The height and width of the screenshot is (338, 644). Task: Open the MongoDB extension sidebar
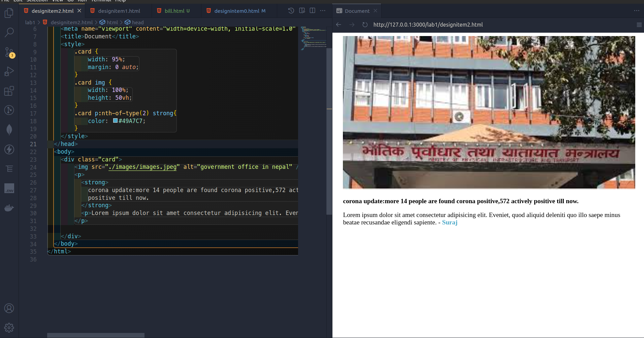[x=9, y=129]
